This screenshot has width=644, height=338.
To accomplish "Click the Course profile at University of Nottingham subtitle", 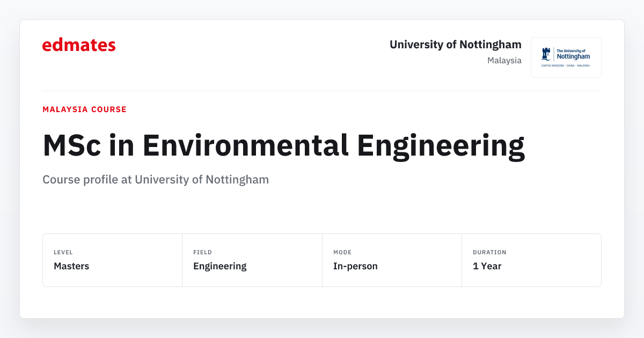I will point(156,180).
